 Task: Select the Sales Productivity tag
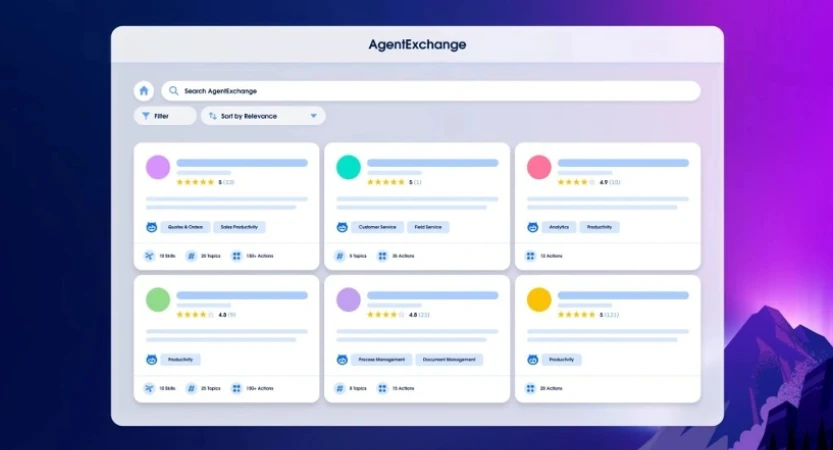click(x=239, y=227)
